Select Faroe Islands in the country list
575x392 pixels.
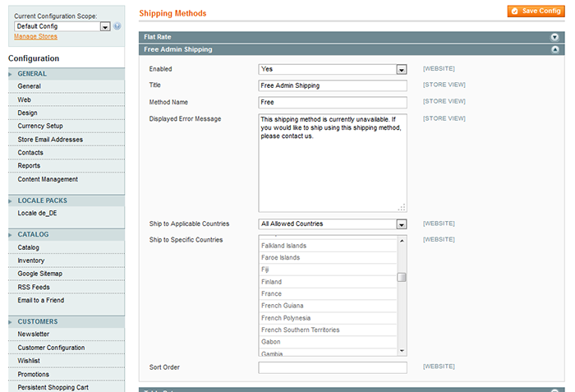[x=328, y=258]
